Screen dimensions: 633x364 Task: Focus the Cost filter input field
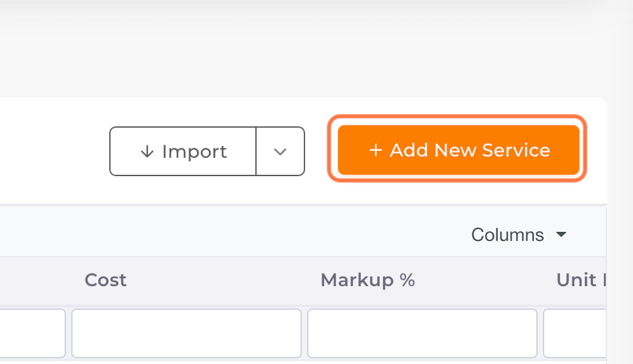pos(186,333)
